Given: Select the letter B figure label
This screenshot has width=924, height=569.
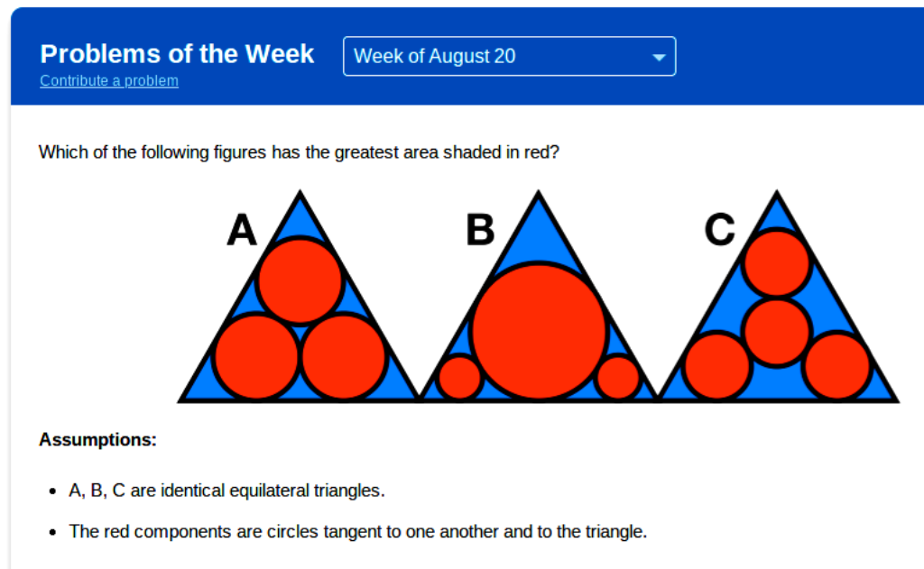Looking at the screenshot, I should coord(480,230).
